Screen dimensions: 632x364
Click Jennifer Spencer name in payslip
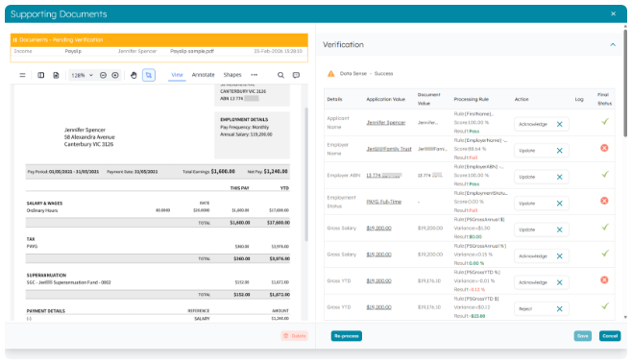point(85,130)
